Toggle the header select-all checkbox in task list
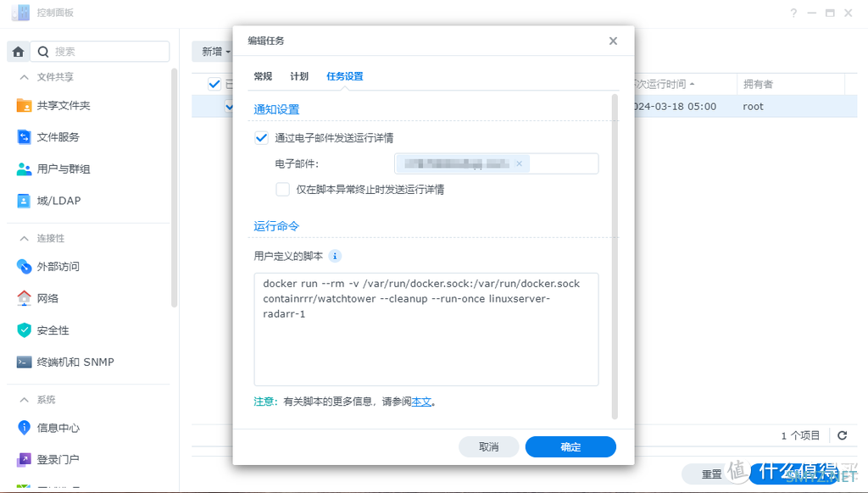This screenshot has width=868, height=493. pos(214,84)
